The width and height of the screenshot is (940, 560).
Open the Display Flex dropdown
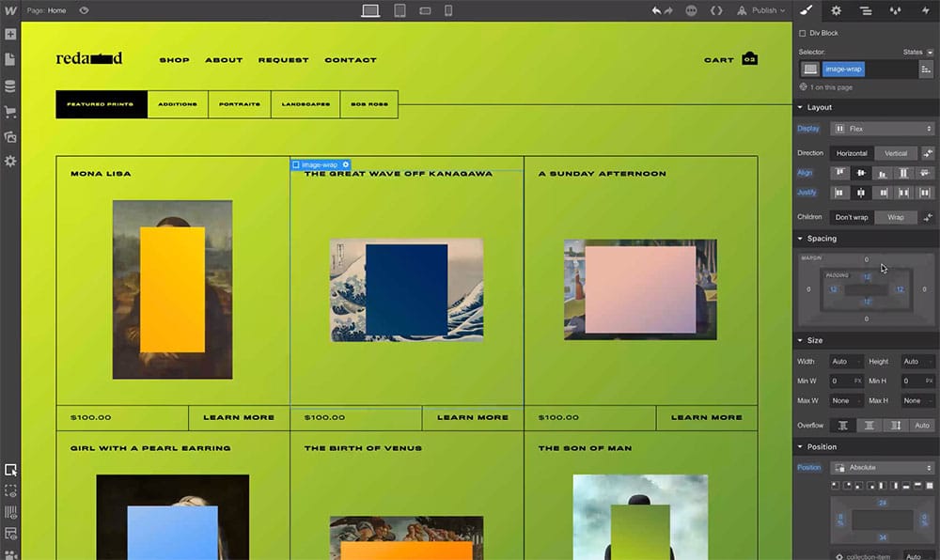tap(883, 129)
